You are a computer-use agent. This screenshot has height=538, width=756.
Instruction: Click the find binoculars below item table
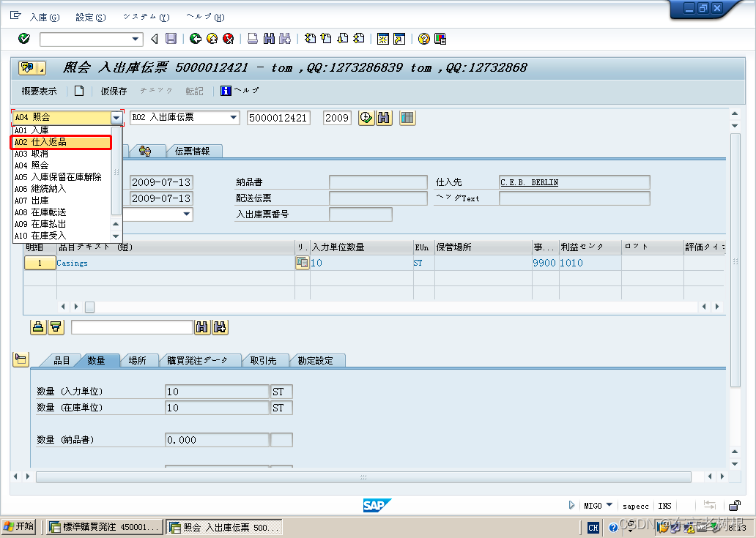[202, 327]
